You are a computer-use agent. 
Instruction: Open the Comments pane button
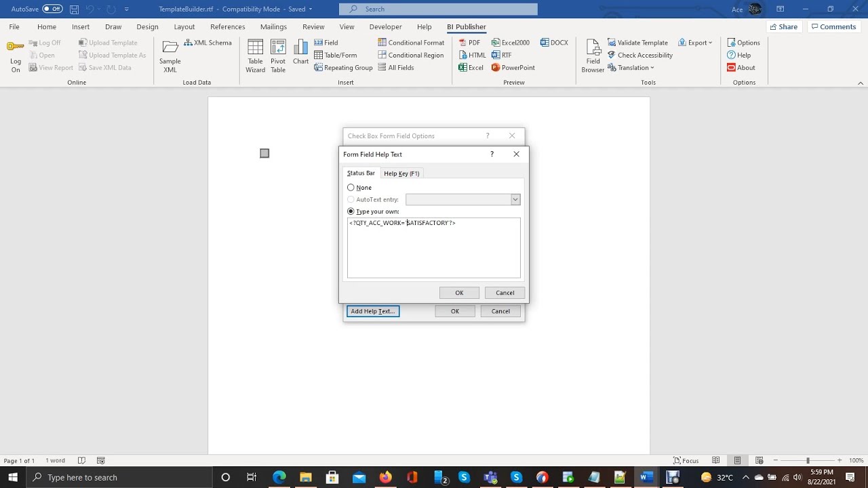(x=833, y=27)
